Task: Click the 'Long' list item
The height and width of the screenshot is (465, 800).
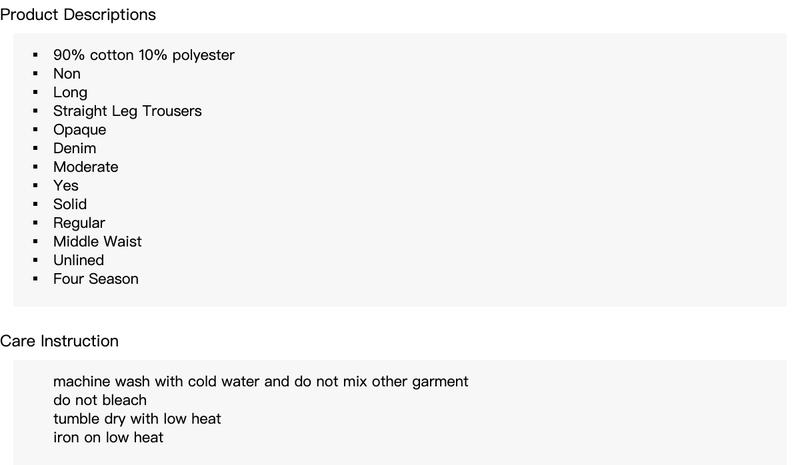Action: tap(70, 92)
